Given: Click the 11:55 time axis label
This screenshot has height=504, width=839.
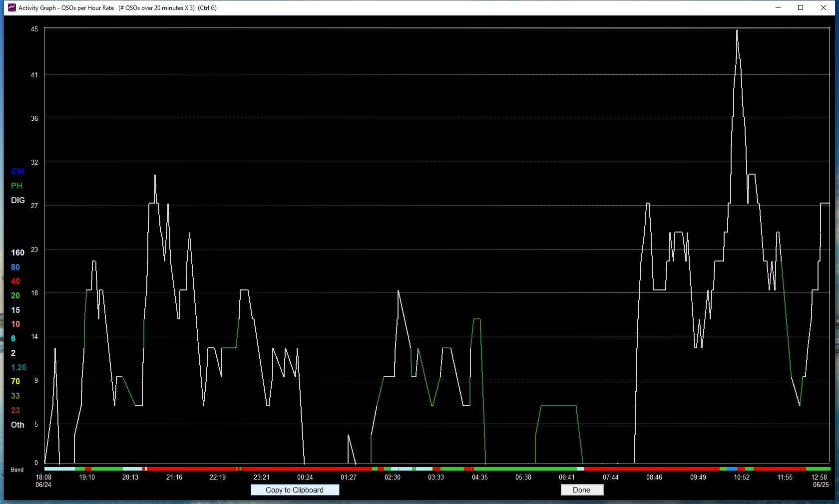Looking at the screenshot, I should tap(785, 478).
